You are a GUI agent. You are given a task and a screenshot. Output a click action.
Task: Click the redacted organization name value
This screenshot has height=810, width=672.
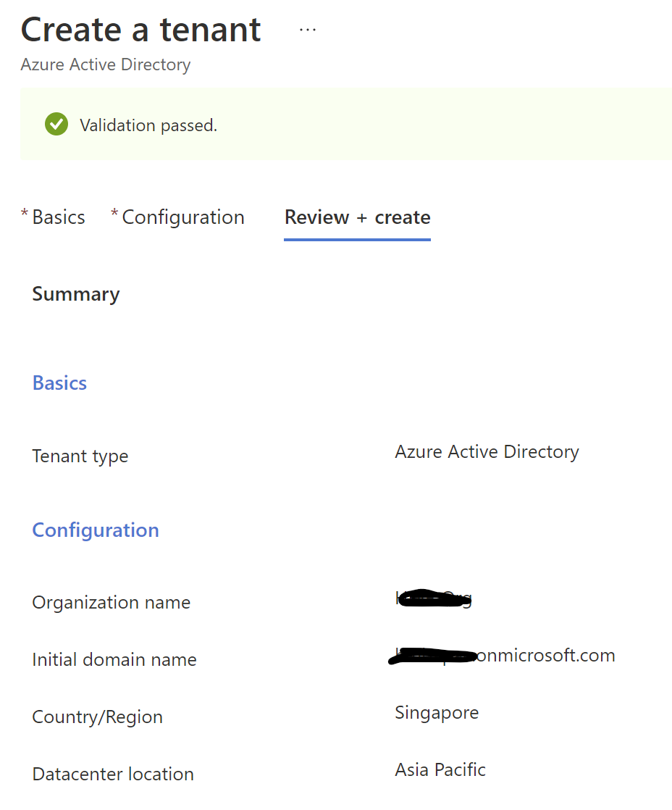(433, 598)
